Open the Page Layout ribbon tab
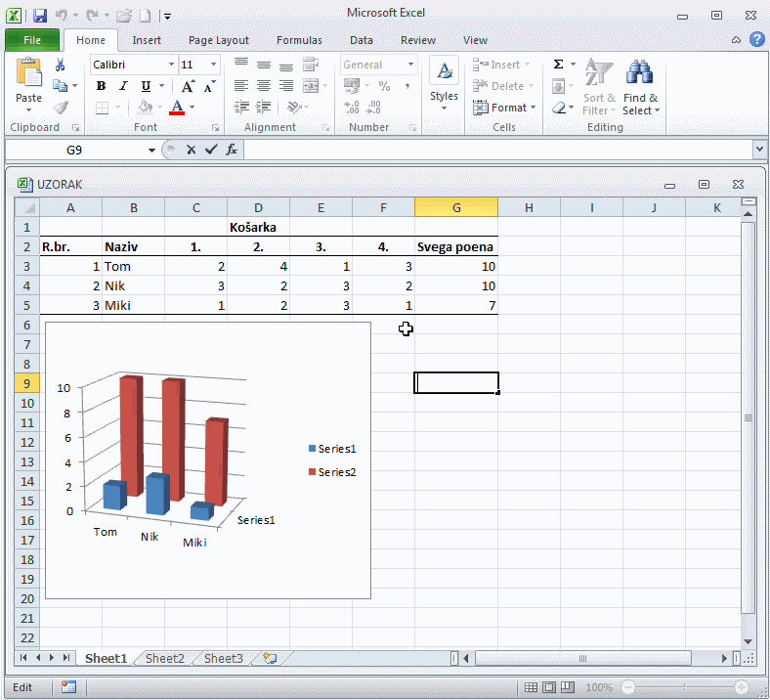This screenshot has width=770, height=700. [219, 40]
